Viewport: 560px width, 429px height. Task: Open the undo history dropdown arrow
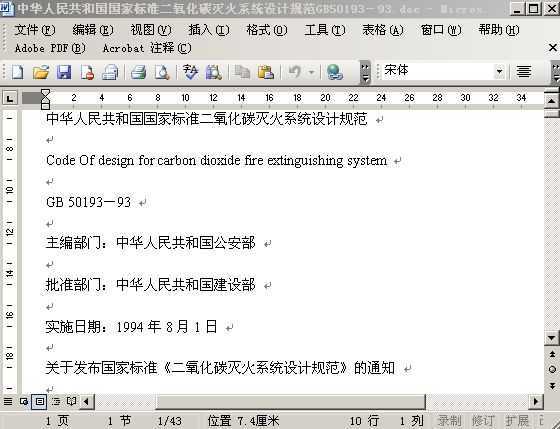[x=312, y=73]
